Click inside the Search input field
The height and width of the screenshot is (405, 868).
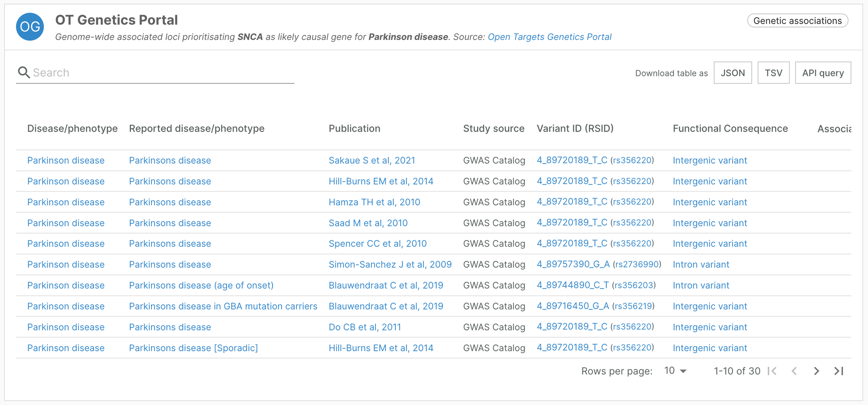[130, 72]
